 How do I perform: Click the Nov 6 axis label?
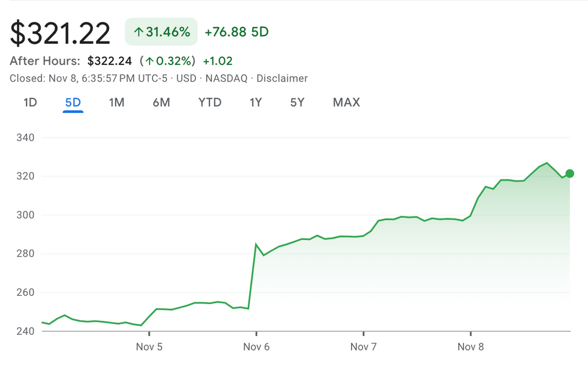[x=256, y=347]
